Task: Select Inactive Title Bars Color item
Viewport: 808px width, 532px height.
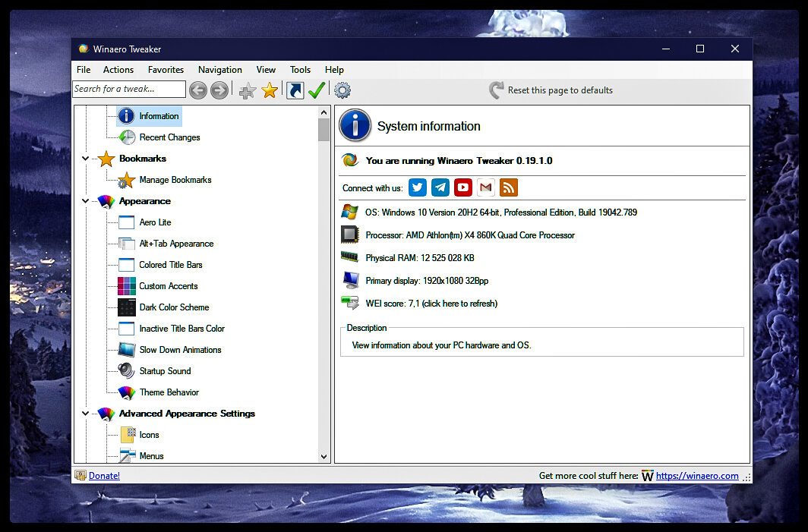Action: (x=182, y=329)
